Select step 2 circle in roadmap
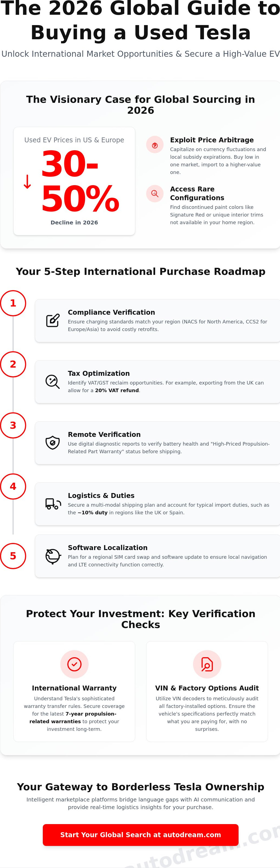280x868 pixels. (13, 364)
